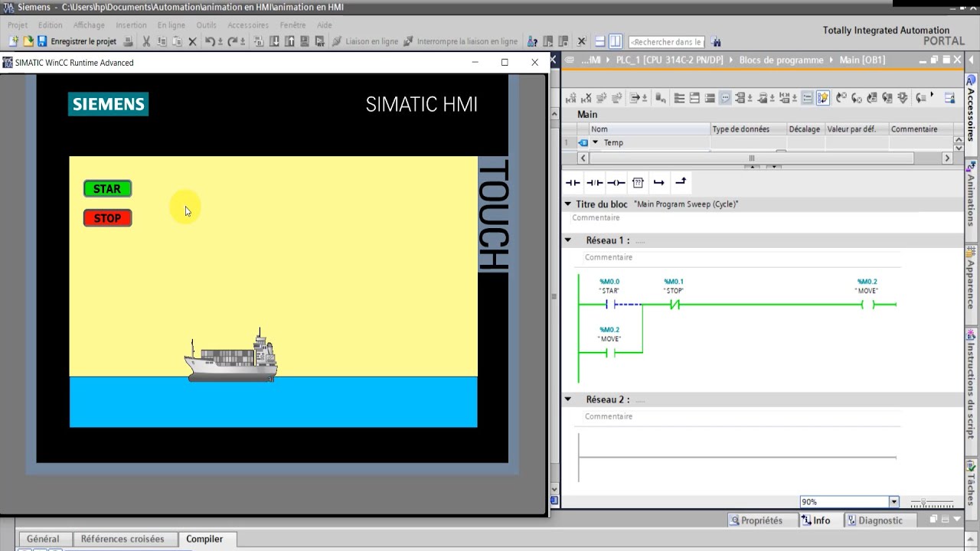Open the Affichage menu
Screen dimensions: 980x551
pos(89,25)
